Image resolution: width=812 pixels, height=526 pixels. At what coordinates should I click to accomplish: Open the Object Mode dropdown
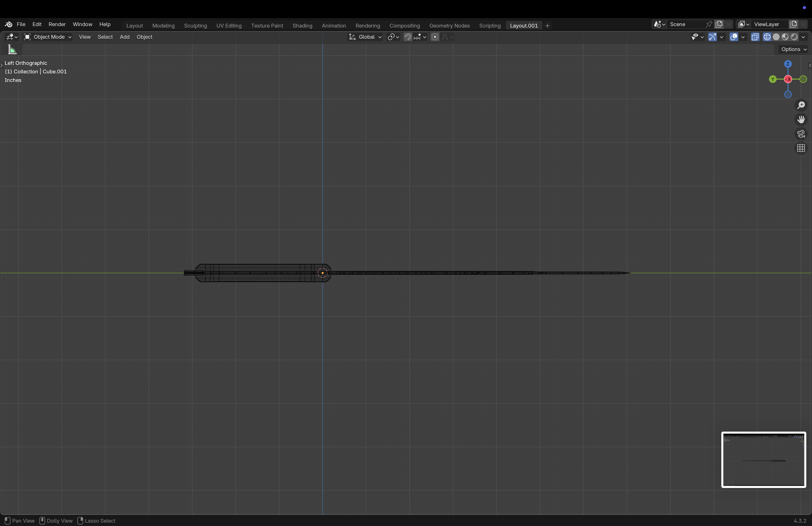click(48, 37)
